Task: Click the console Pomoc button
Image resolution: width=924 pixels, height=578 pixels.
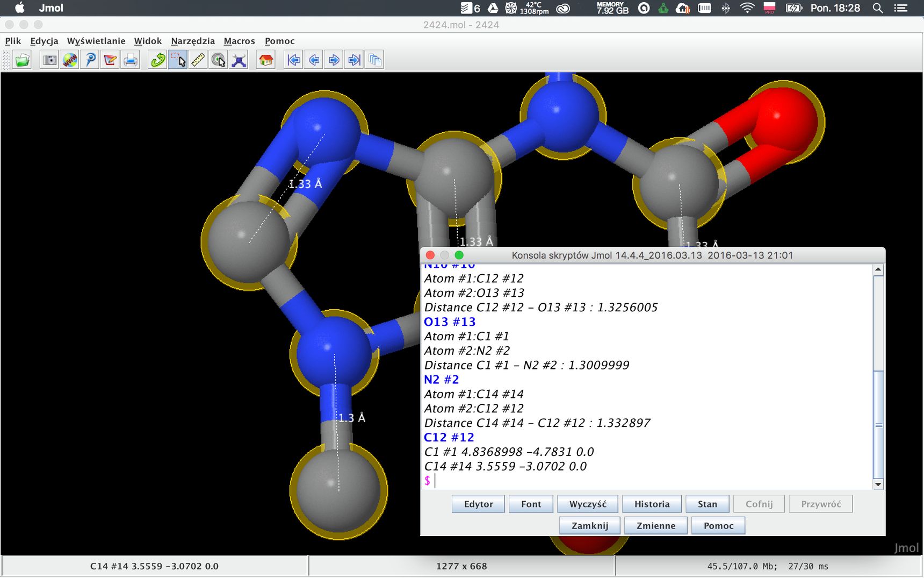Action: (718, 525)
